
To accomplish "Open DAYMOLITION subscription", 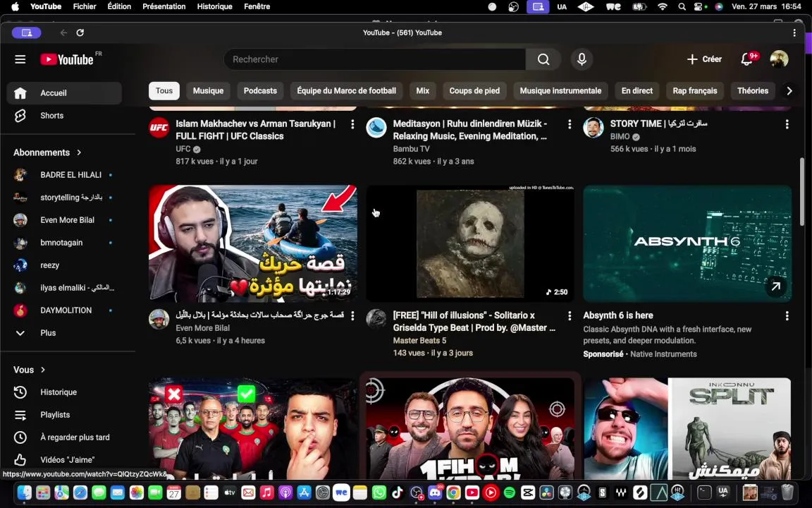I will pyautogui.click(x=64, y=310).
